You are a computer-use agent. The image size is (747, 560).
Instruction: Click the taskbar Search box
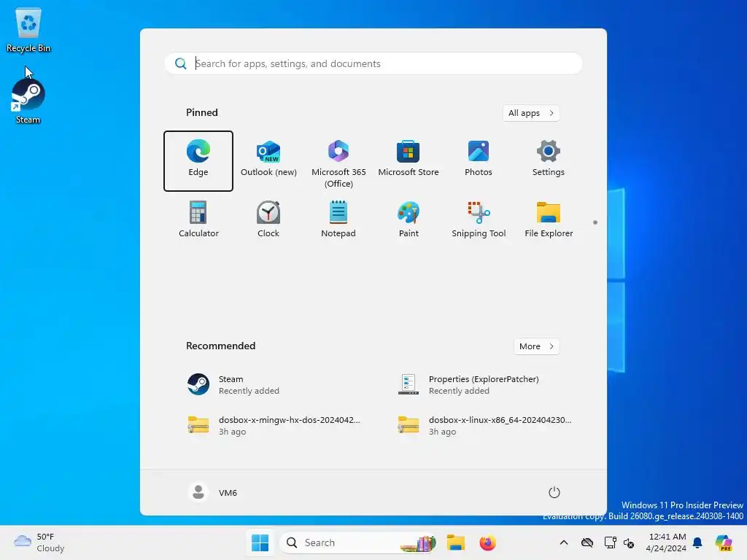(x=358, y=542)
